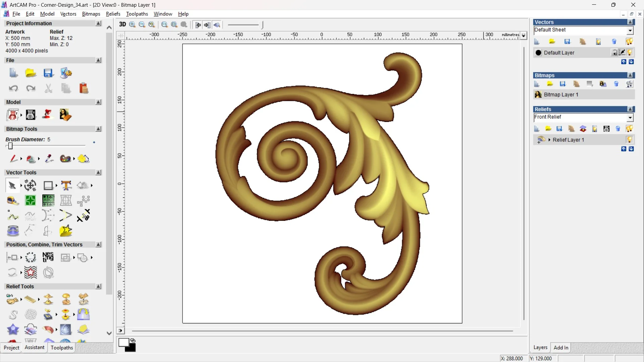Toggle Relief Layer 1 visibility bulb
The width and height of the screenshot is (644, 362).
629,140
